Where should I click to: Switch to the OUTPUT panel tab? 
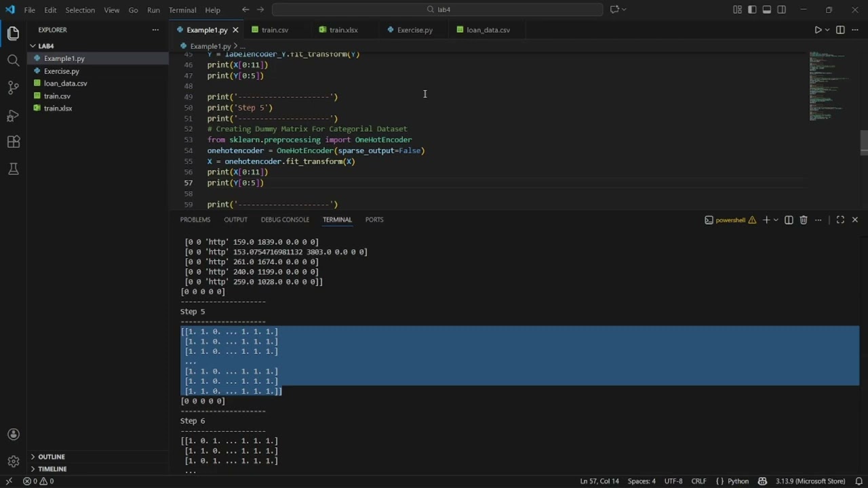(235, 220)
